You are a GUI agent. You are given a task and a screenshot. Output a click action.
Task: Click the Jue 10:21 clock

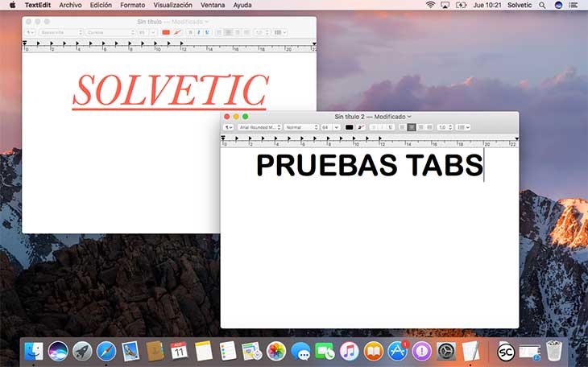[x=487, y=5]
